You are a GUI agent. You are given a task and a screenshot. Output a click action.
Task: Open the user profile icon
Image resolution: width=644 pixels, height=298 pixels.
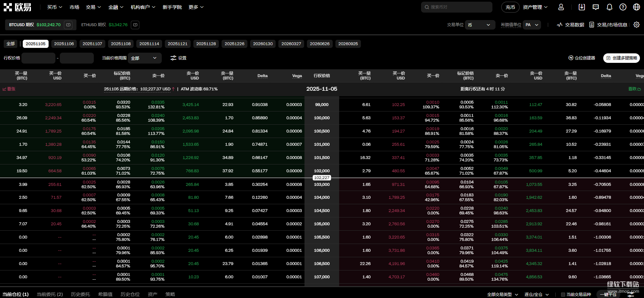pos(561,7)
